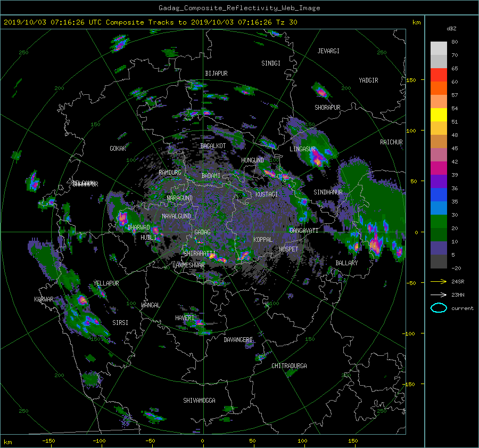Click the 100 km bottom axis tick
The image size is (479, 448).
coord(302,441)
